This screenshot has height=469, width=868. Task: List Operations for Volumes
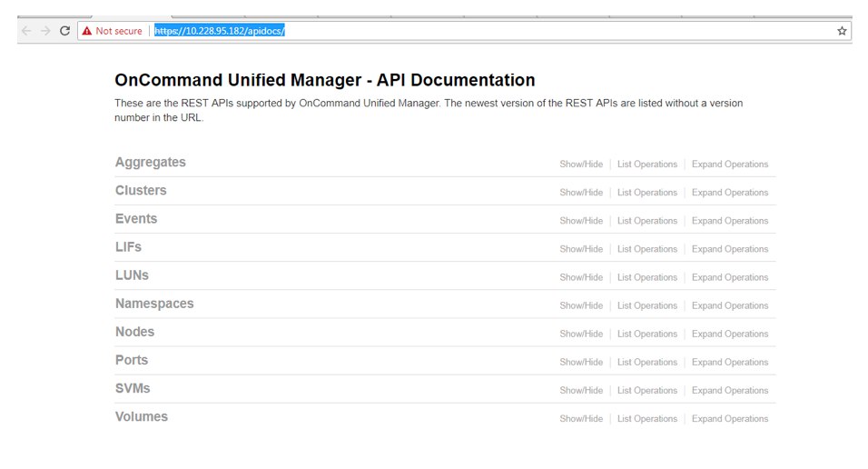coord(647,418)
